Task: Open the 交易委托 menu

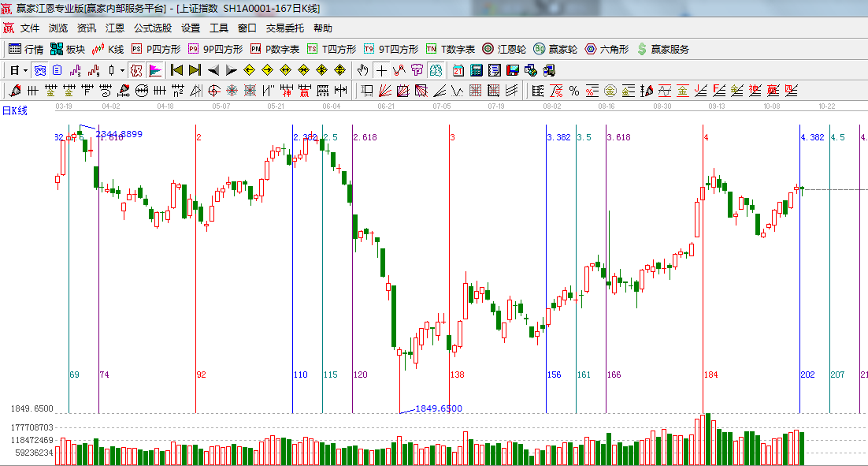Action: click(x=284, y=28)
